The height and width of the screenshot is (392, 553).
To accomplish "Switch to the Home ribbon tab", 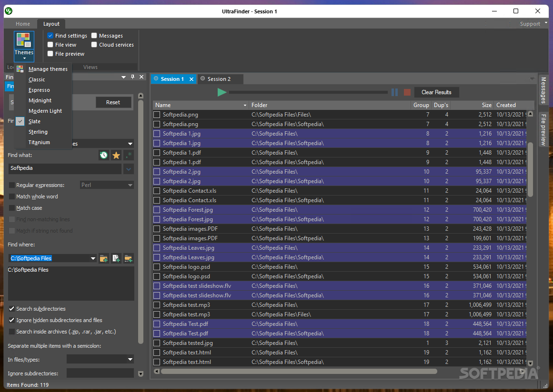I will 23,24.
